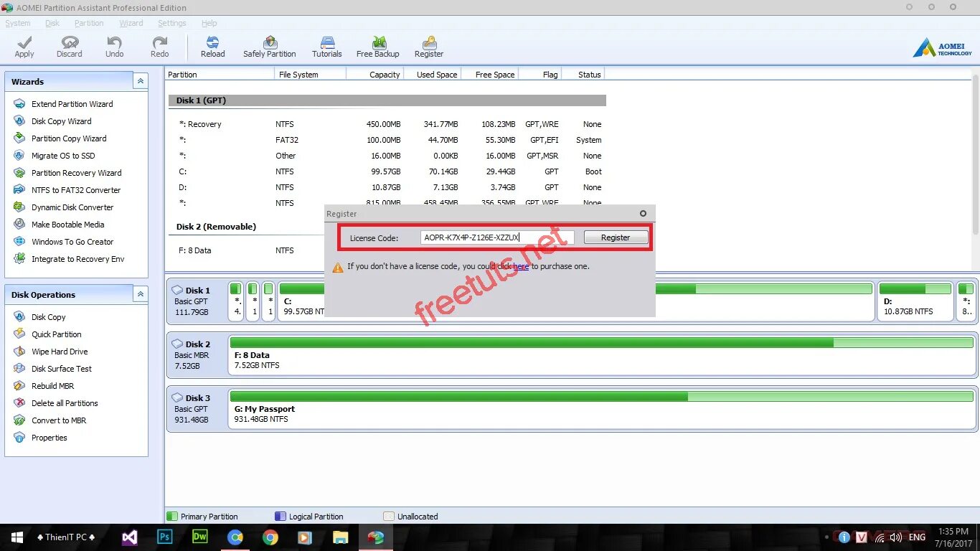Screen dimensions: 980x551
Task: Select the D: 10.87GB NTFS partition block
Action: 915,301
